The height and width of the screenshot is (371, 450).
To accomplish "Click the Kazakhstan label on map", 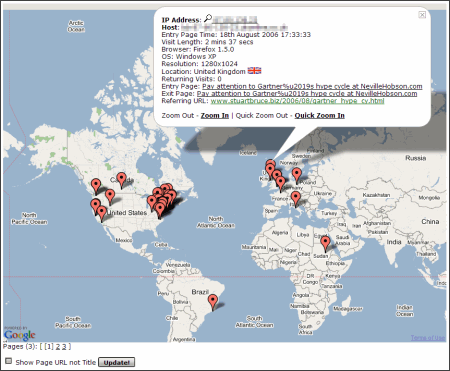I will [376, 195].
